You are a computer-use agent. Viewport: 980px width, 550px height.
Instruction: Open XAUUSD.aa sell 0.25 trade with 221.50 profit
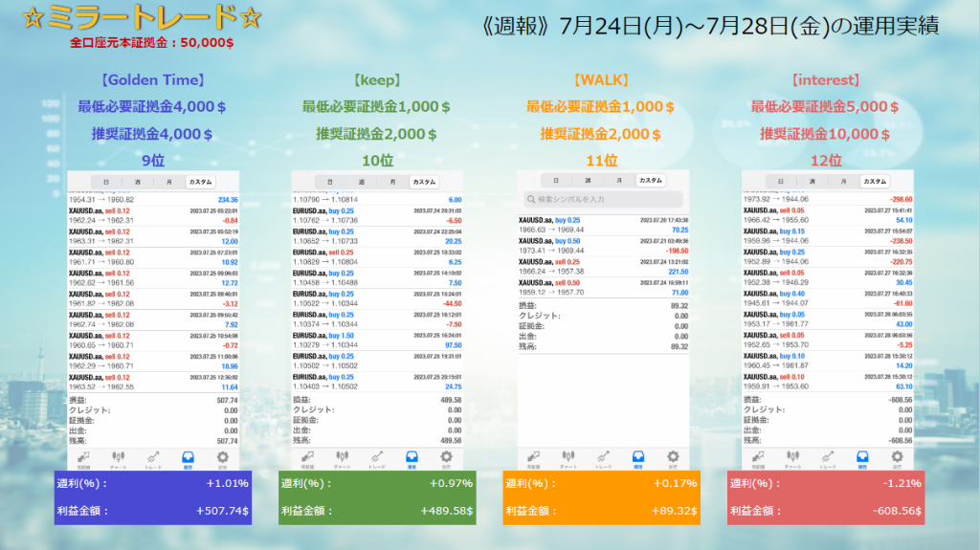pyautogui.click(x=603, y=266)
